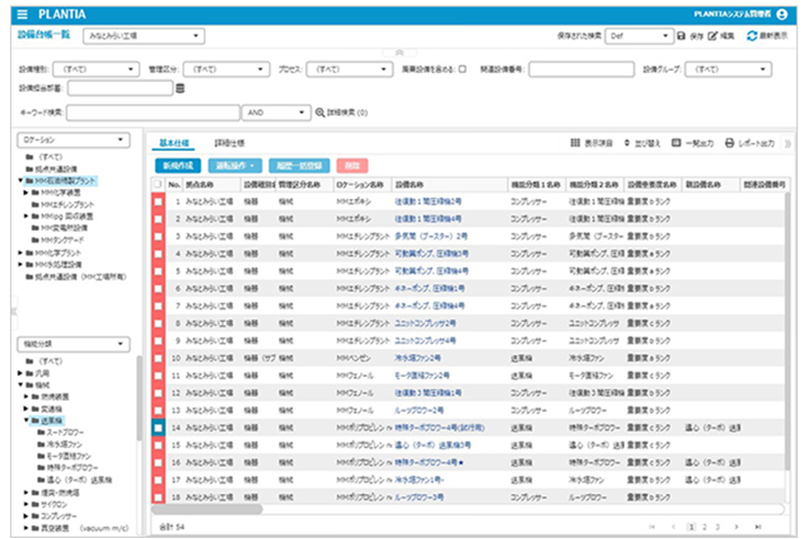Click the report output printer icon
Screen dimensions: 809x539
[x=729, y=143]
